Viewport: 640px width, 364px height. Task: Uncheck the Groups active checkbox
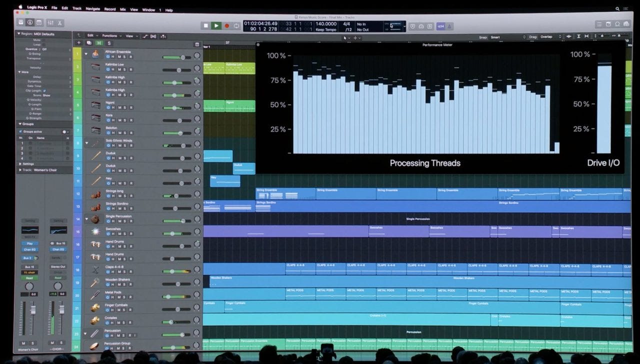tap(20, 131)
